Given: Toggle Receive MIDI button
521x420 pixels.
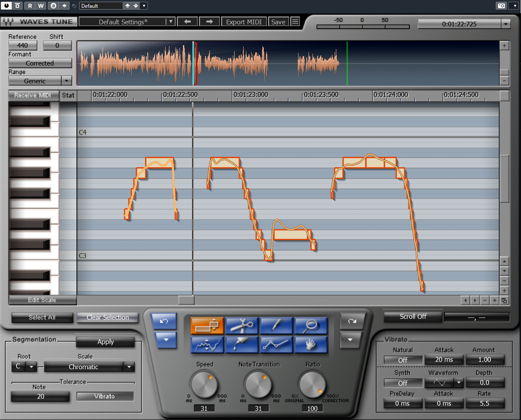Looking at the screenshot, I should coord(33,95).
